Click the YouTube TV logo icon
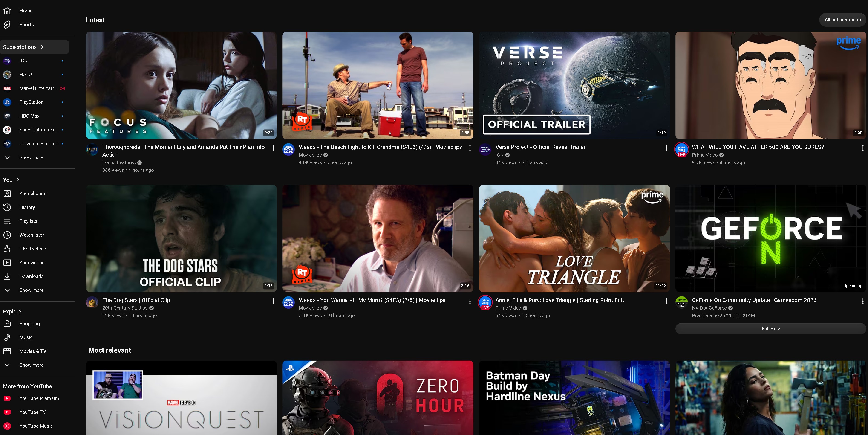The image size is (868, 435). click(x=7, y=412)
